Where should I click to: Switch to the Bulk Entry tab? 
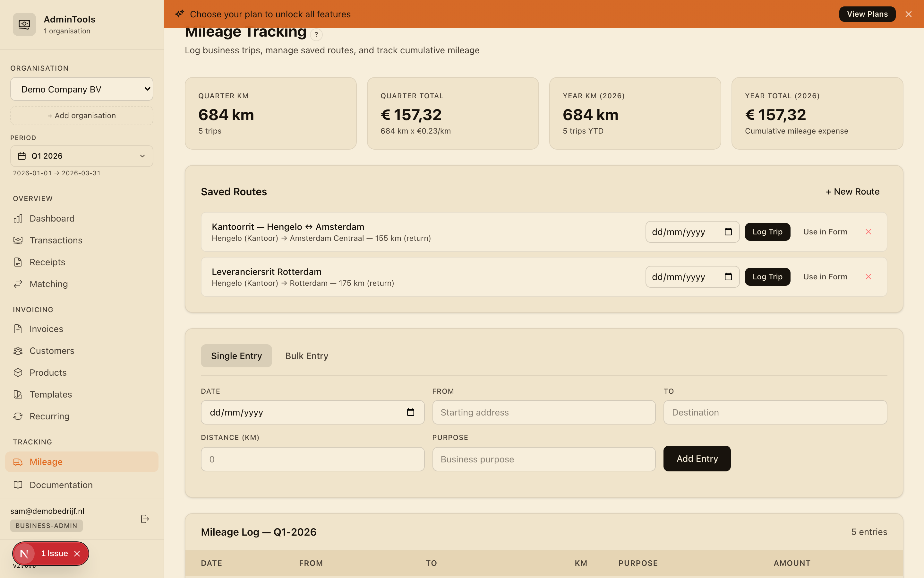[x=307, y=356]
